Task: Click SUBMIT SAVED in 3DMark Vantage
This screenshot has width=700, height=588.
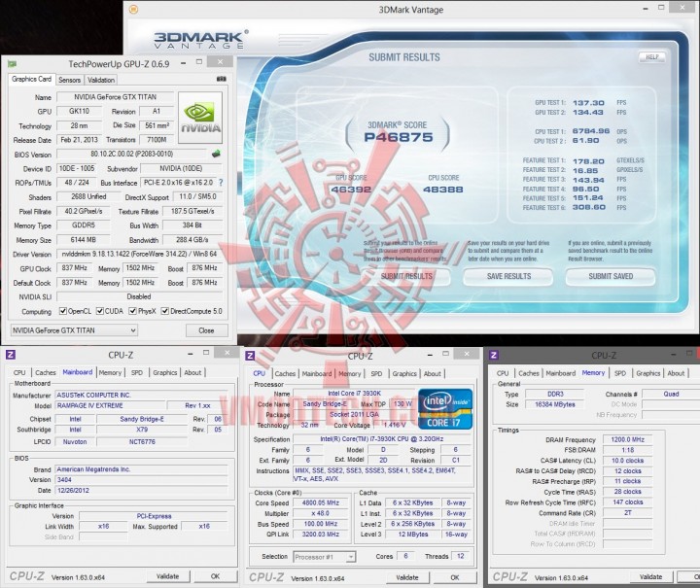Action: (611, 276)
